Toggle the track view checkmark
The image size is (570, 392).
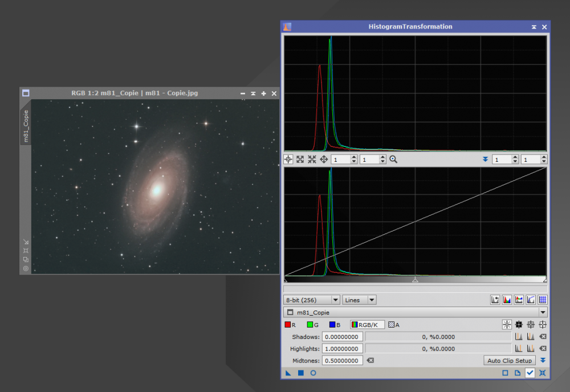tap(530, 373)
